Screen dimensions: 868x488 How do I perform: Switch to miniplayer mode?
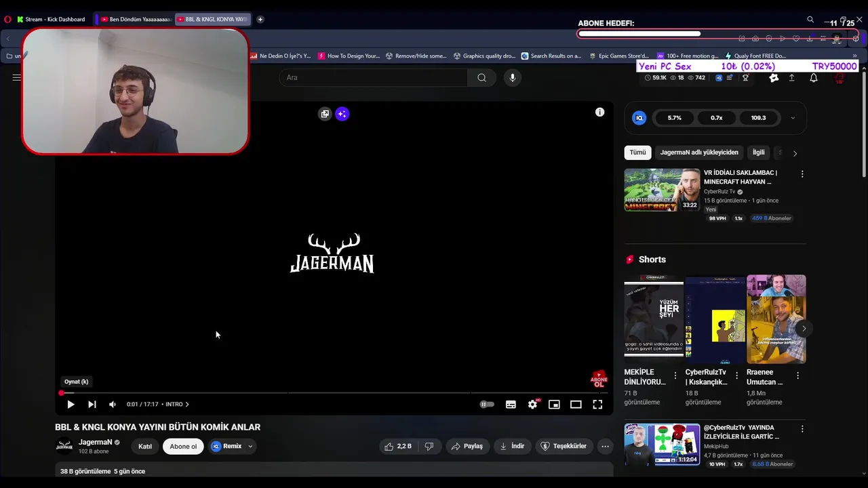point(554,405)
